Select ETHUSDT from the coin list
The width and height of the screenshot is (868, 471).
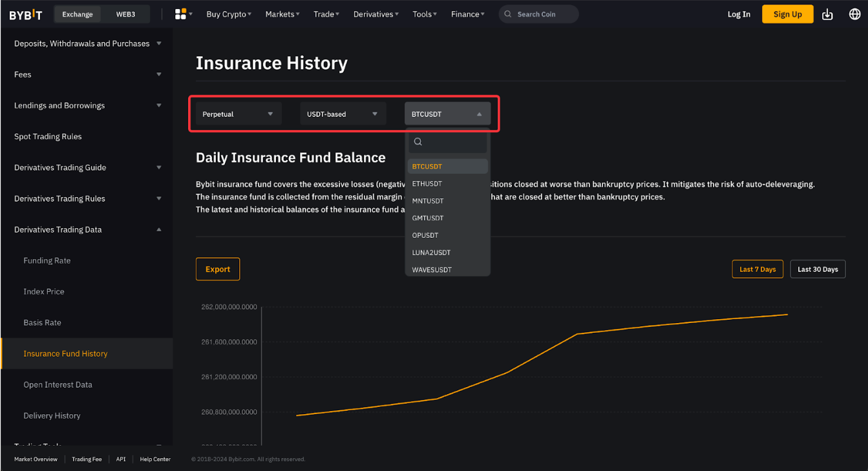(x=427, y=183)
